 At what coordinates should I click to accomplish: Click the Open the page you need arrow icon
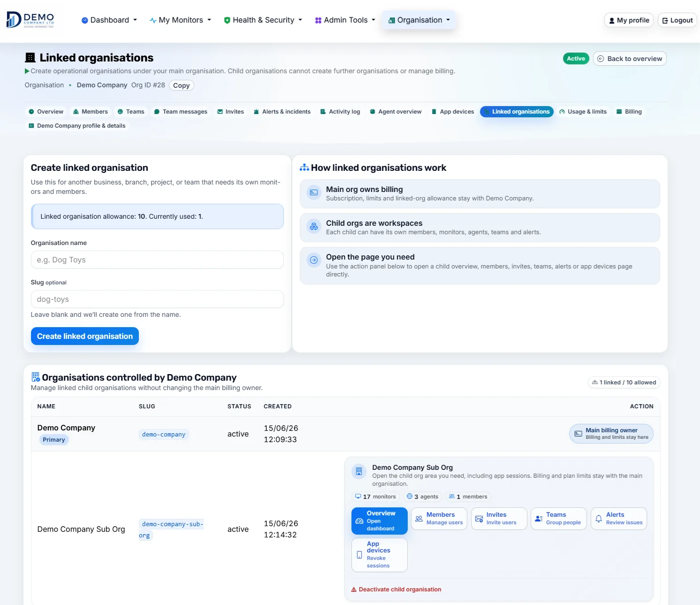(x=314, y=260)
